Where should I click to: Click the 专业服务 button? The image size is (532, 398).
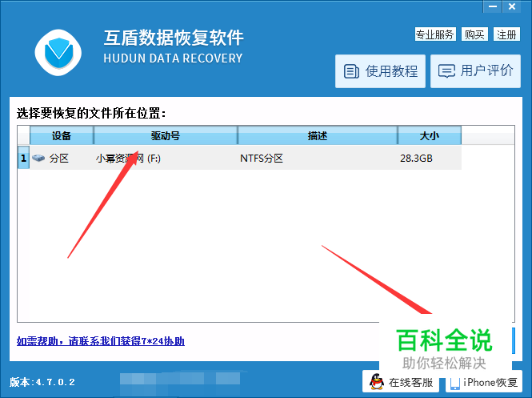(x=435, y=34)
